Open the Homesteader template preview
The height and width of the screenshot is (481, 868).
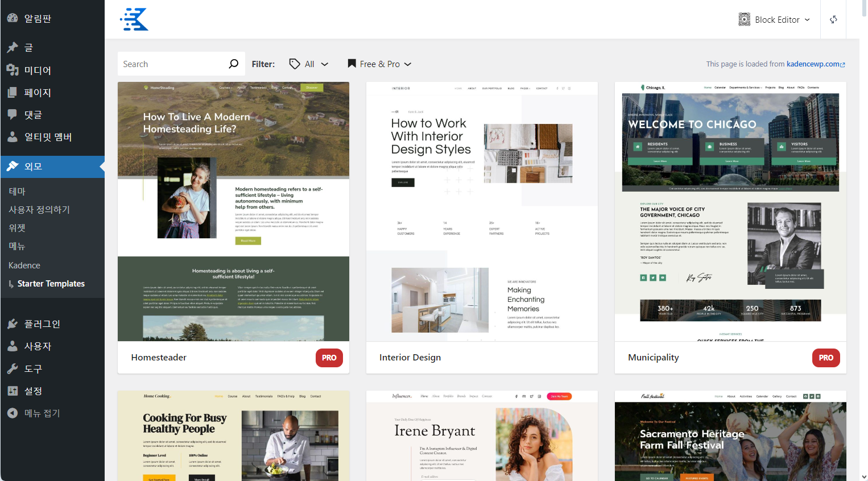[x=233, y=212]
